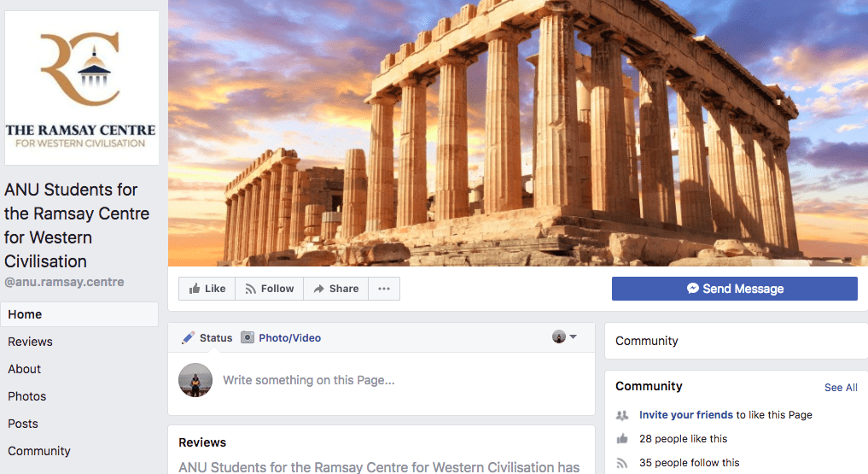Viewport: 868px width, 474px height.
Task: Click the follow icon beside 35 people follow this
Action: pyautogui.click(x=622, y=463)
